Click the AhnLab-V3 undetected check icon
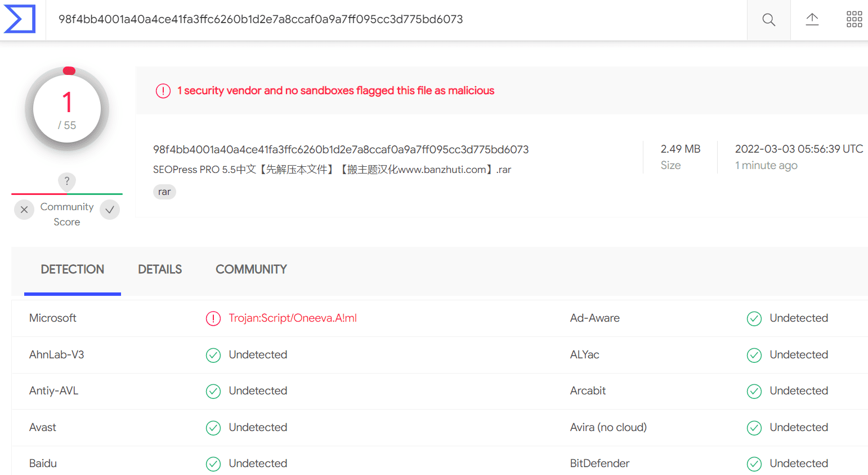The image size is (868, 475). coord(213,356)
